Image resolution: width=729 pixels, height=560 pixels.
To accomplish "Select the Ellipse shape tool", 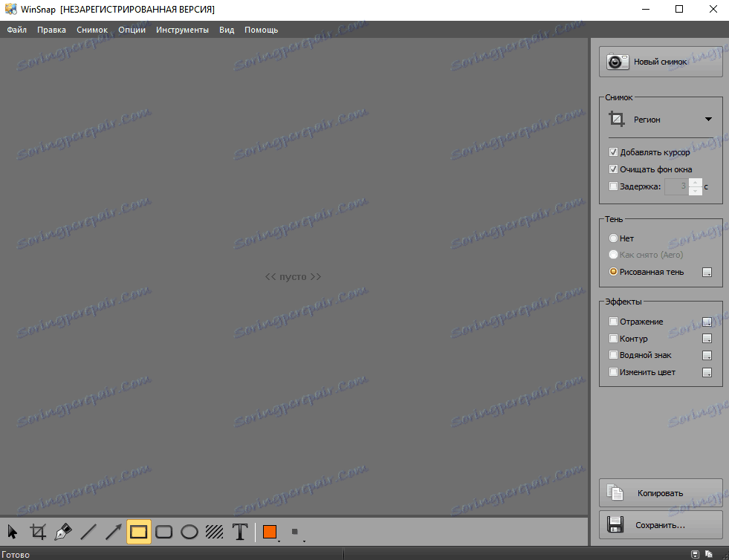I will point(189,532).
